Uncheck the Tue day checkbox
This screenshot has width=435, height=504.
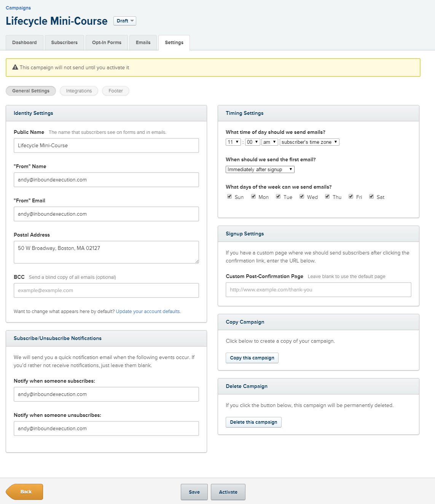tap(278, 196)
